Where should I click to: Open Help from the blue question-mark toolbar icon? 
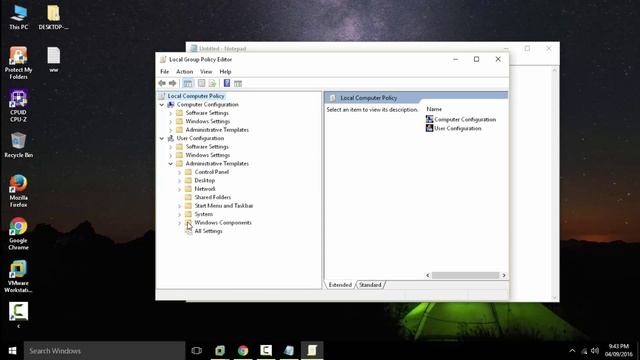[x=227, y=83]
